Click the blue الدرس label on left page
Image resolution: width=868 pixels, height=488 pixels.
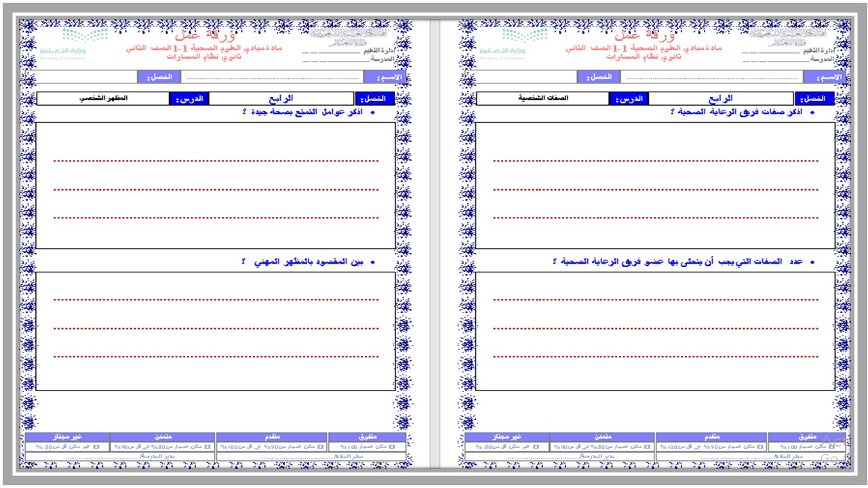(189, 99)
